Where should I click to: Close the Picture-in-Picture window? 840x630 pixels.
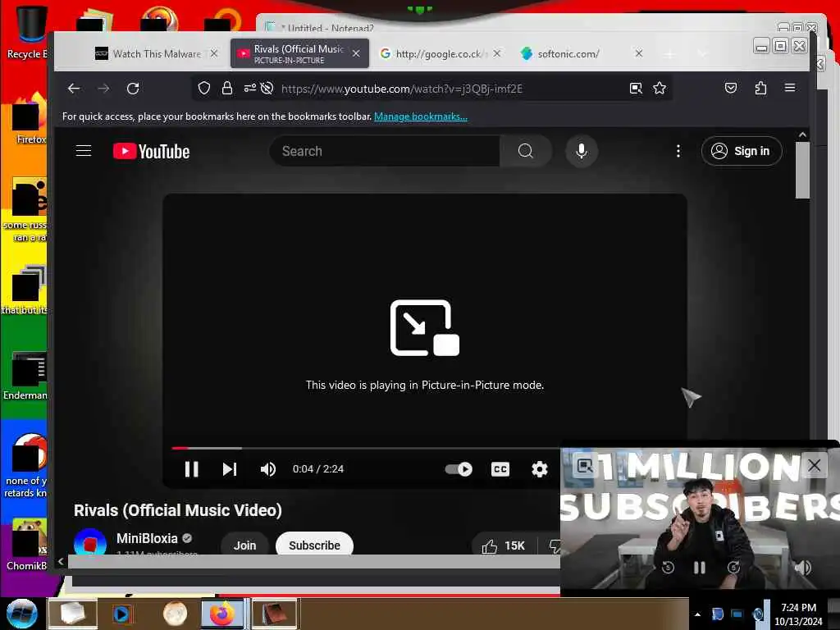[815, 465]
